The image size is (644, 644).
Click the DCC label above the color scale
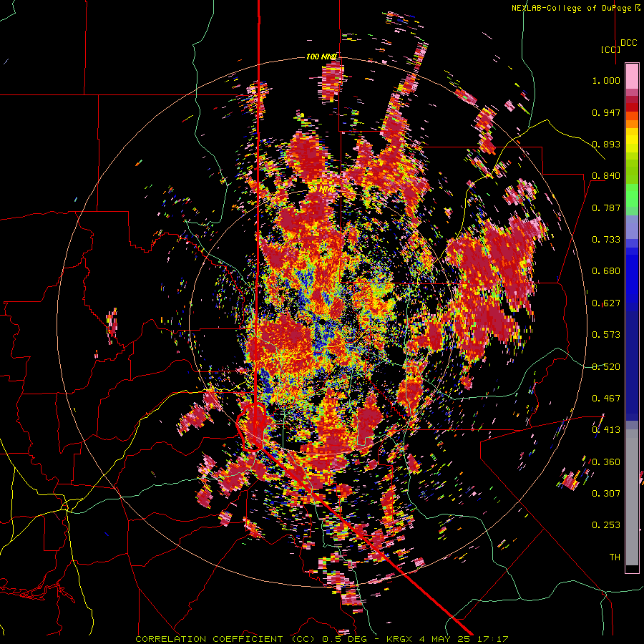(x=629, y=43)
